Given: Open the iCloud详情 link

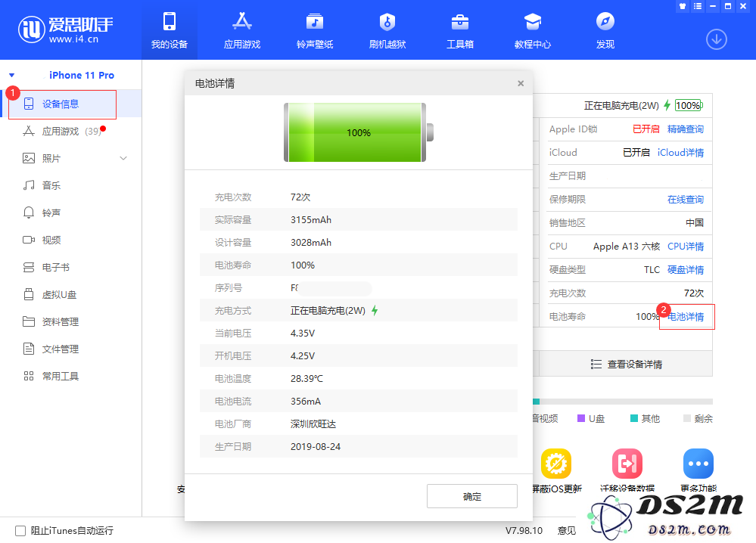Looking at the screenshot, I should coord(680,152).
